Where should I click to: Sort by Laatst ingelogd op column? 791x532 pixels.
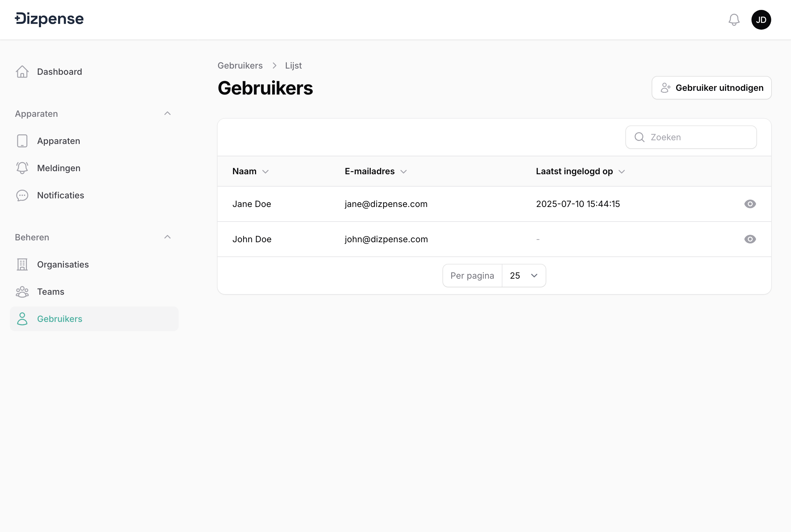point(574,171)
